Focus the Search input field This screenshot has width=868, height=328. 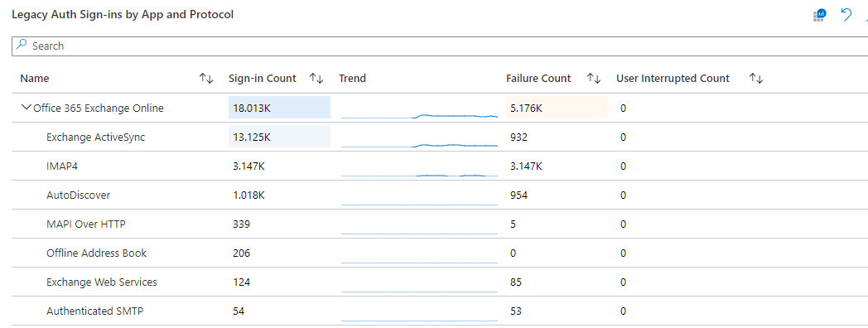(x=440, y=46)
